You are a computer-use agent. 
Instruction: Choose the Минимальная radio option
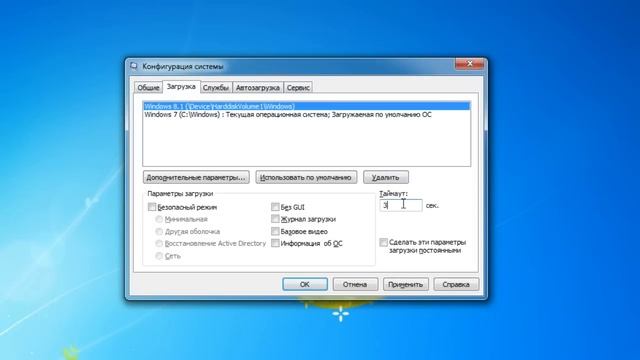tap(159, 219)
